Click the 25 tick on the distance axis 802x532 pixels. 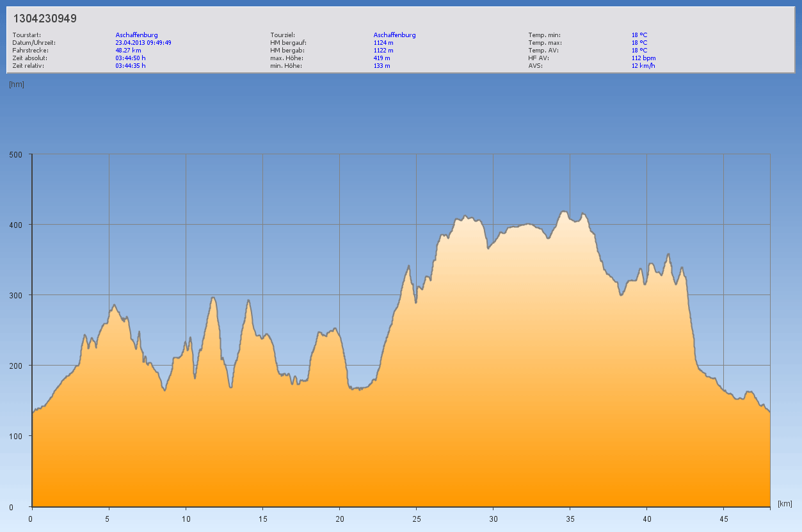point(416,519)
